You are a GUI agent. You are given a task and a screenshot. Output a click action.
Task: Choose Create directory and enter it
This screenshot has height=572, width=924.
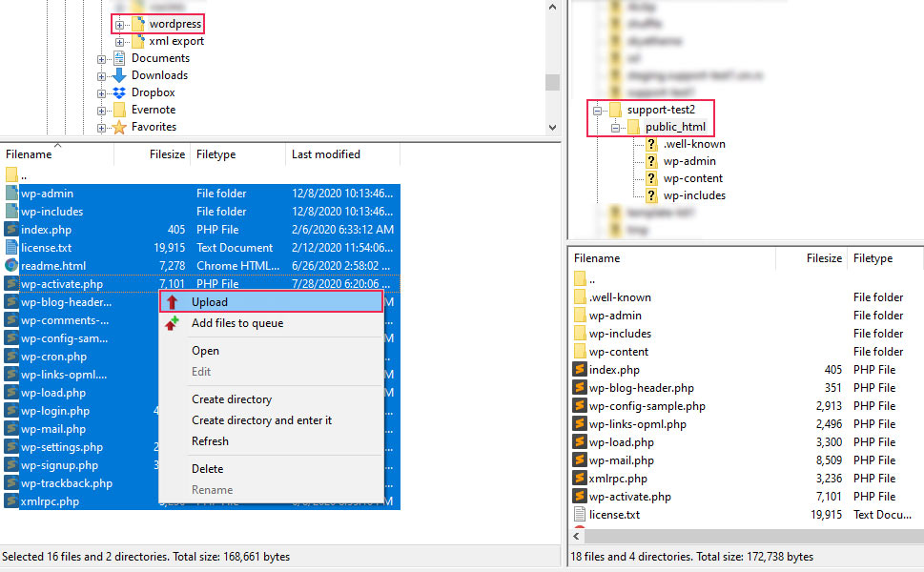(271, 420)
